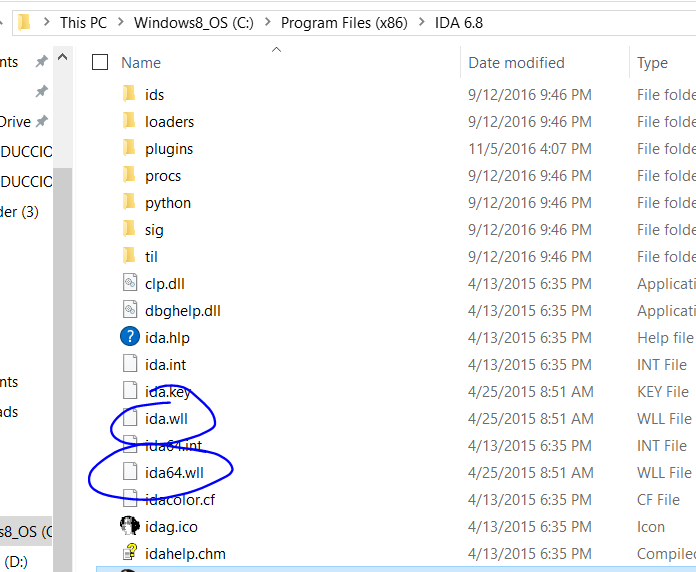Navigate to Windows8_OS (C:) breadcrumb
Viewport: 696px width, 572px height.
click(x=194, y=23)
